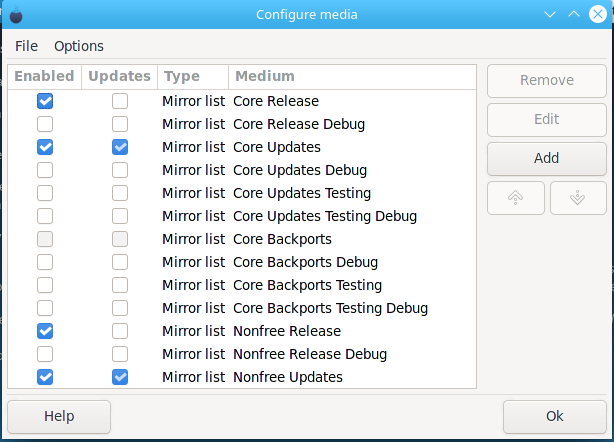Select the 'Core Updates Testing Debug' row
This screenshot has height=442, width=614.
242,216
